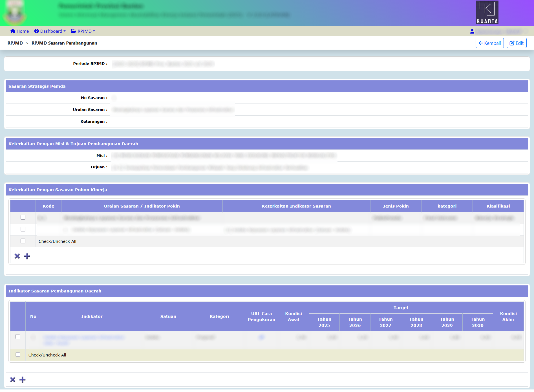Toggle Check/Uncheck All in Pohon Kinerja table
Screen dimensions: 534x392
[x=23, y=241]
